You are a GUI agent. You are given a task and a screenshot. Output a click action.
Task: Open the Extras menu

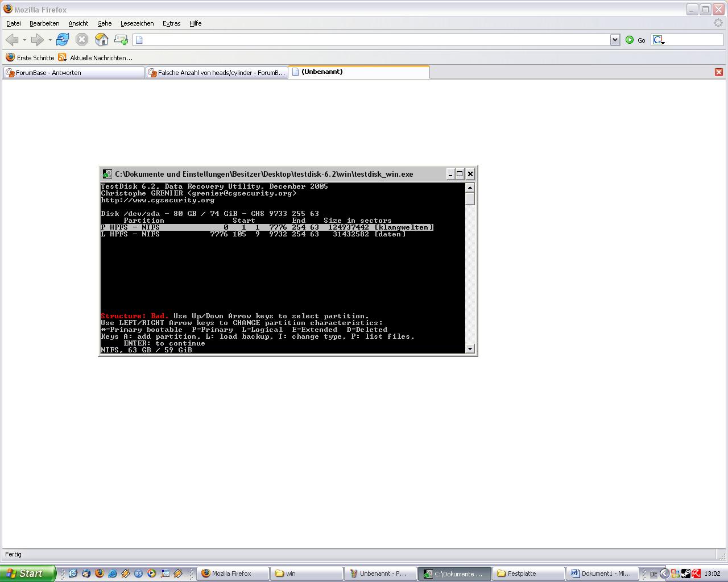(171, 23)
